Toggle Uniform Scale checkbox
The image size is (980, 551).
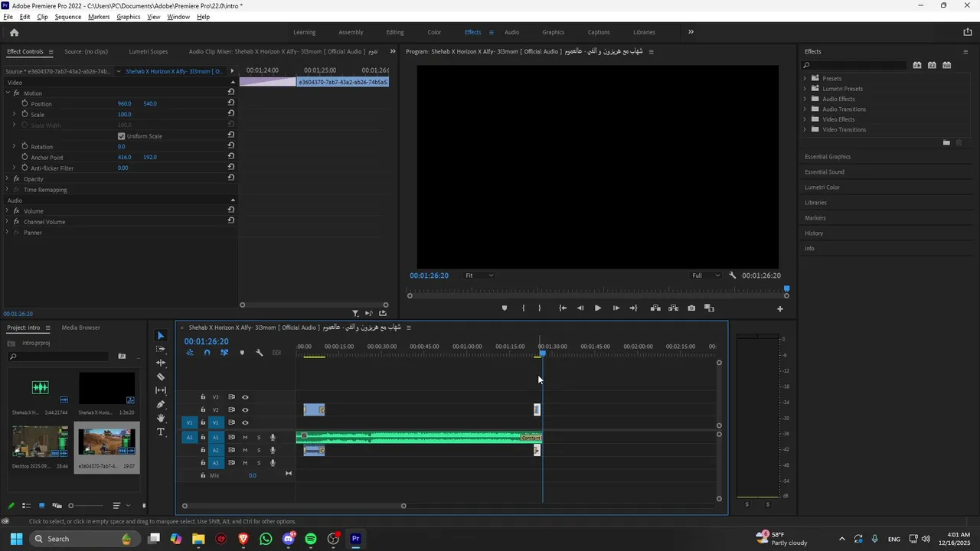click(x=121, y=136)
